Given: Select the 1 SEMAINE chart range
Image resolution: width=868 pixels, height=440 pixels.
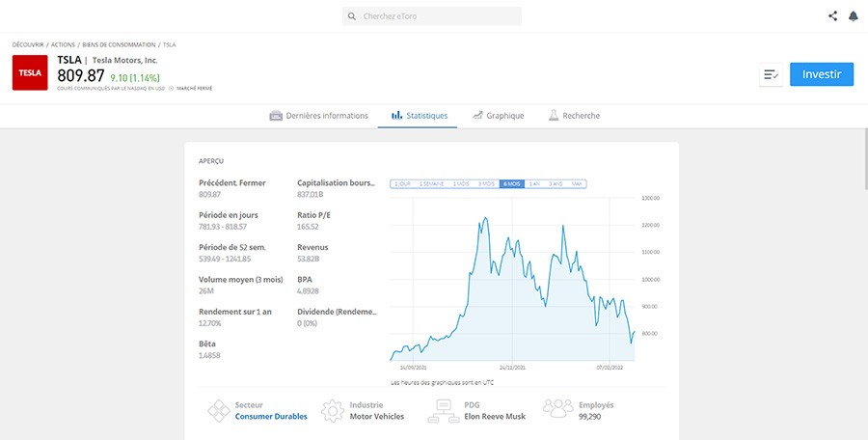Looking at the screenshot, I should click(431, 184).
